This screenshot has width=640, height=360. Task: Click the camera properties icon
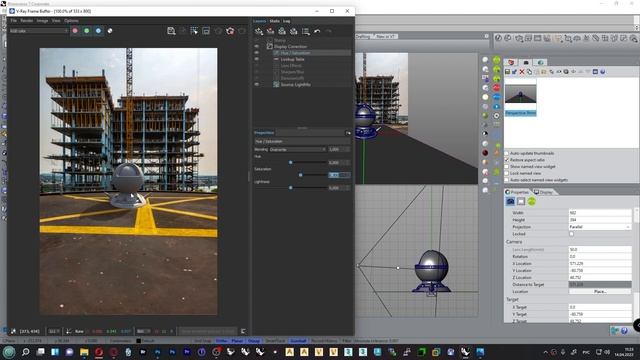pyautogui.click(x=510, y=201)
